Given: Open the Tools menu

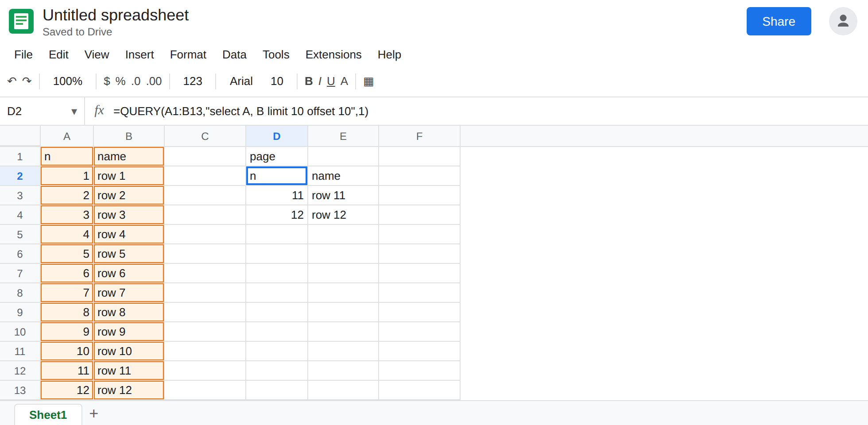Looking at the screenshot, I should click(276, 54).
